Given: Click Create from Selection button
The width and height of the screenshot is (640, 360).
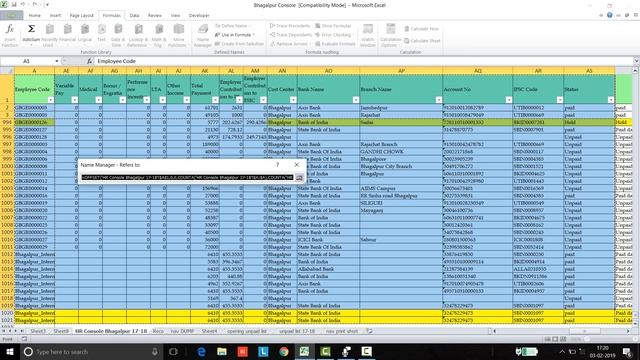Looking at the screenshot, I should pos(239,44).
